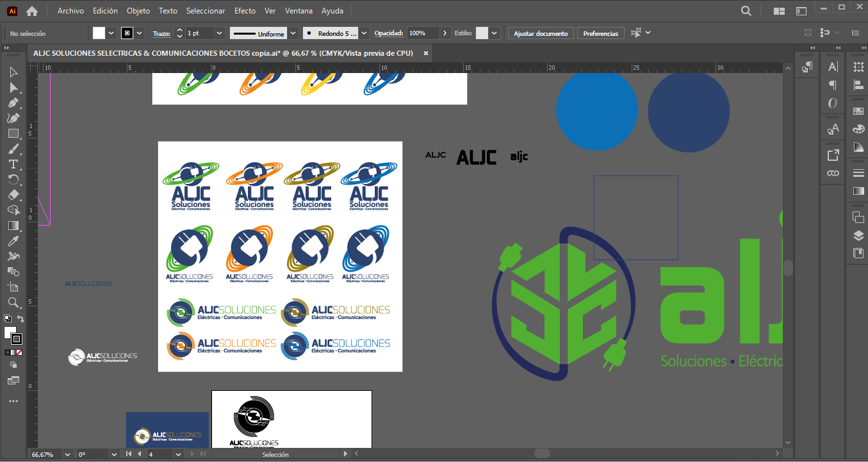Image resolution: width=868 pixels, height=462 pixels.
Task: Reset to default fill and stroke
Action: [x=7, y=318]
